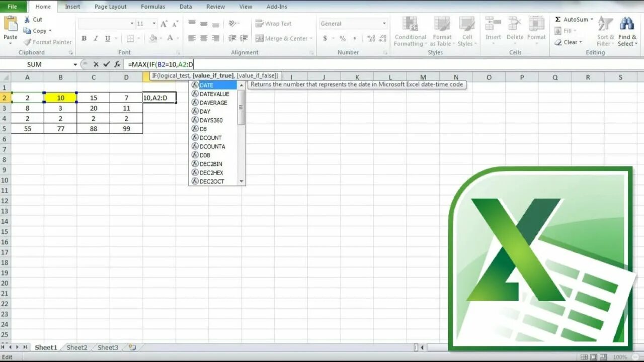Switch to the Insert tab
The width and height of the screenshot is (644, 362).
[72, 7]
